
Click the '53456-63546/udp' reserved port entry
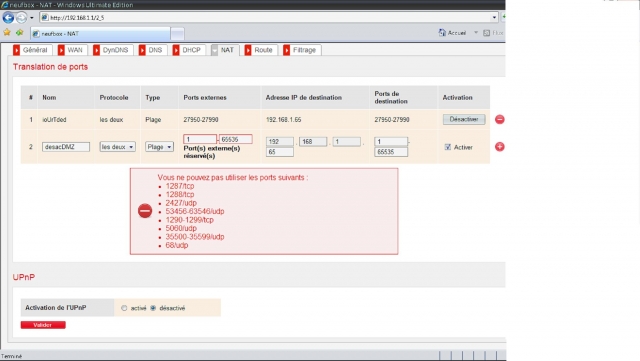pyautogui.click(x=195, y=212)
